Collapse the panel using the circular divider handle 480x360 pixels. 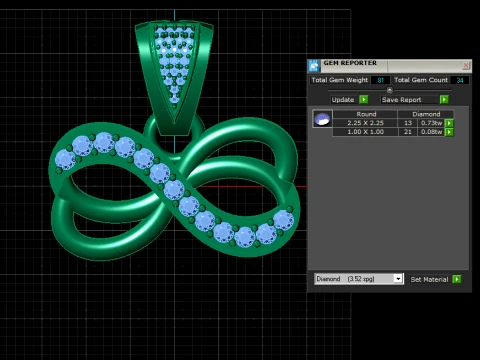(389, 90)
